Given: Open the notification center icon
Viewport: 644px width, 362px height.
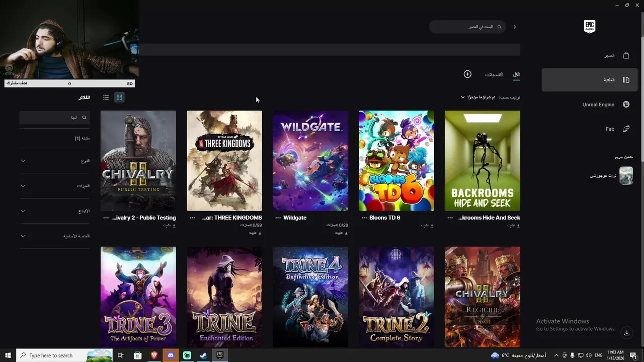Looking at the screenshot, I should tap(633, 355).
